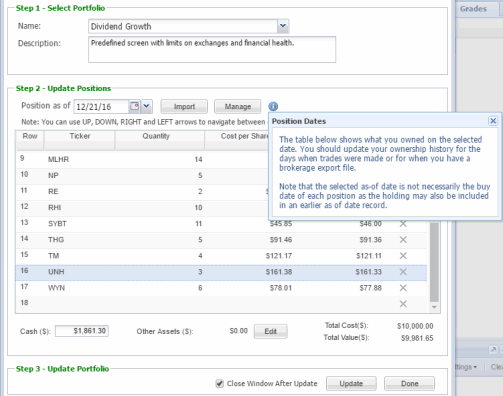
Task: Click the pop-out arrow icon in background panel
Action: pyautogui.click(x=493, y=349)
